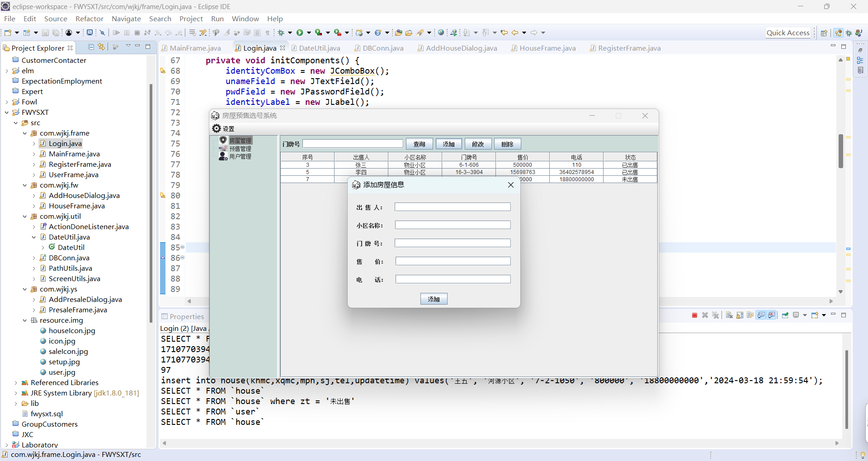Go to Last Edit Location icon
868x461 pixels.
pos(504,33)
